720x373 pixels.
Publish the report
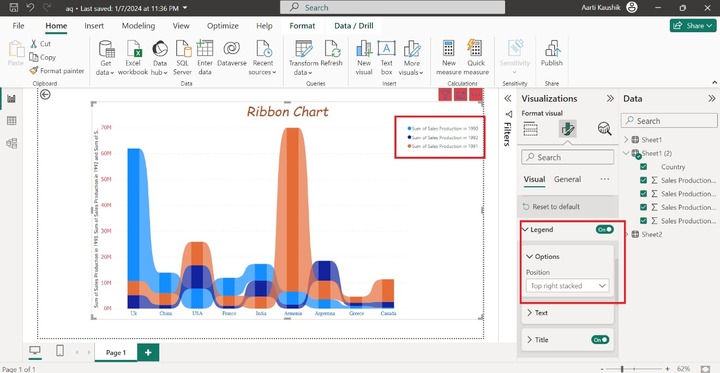(x=551, y=54)
